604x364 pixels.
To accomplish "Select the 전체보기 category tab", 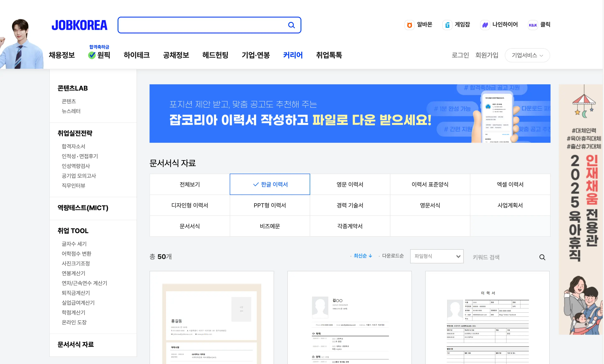I will click(190, 185).
